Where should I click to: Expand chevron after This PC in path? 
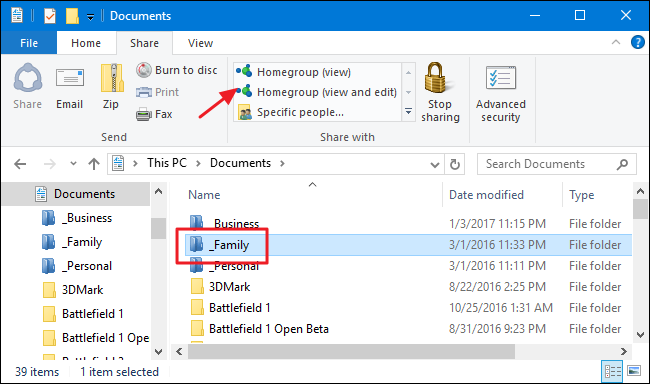pyautogui.click(x=198, y=163)
